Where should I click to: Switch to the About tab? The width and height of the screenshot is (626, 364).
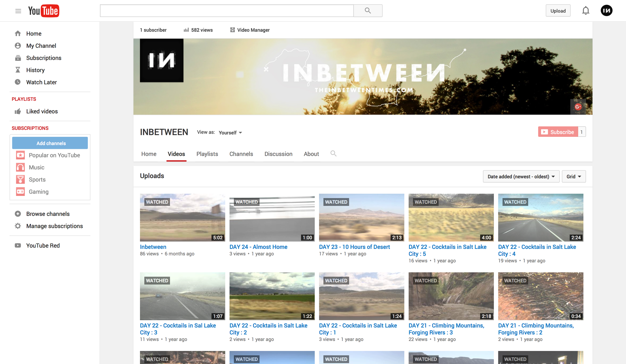311,154
